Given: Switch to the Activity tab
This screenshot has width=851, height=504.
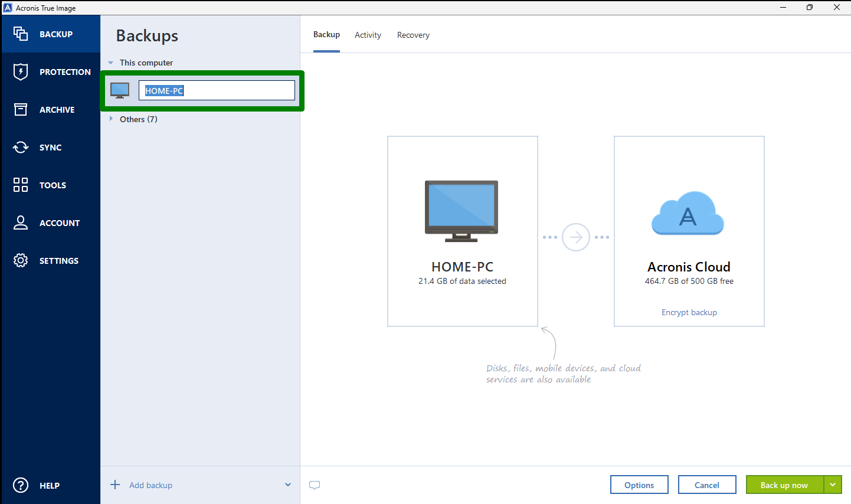Looking at the screenshot, I should (x=368, y=35).
